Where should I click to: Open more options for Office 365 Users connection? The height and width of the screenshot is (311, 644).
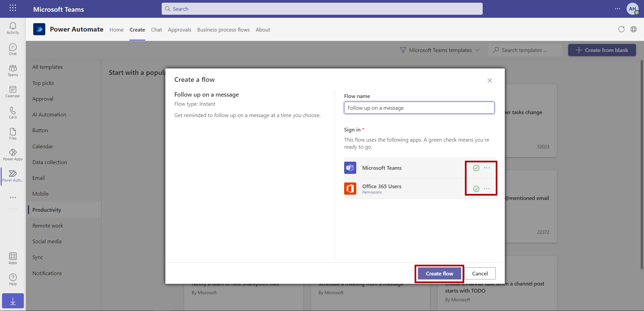click(x=487, y=189)
